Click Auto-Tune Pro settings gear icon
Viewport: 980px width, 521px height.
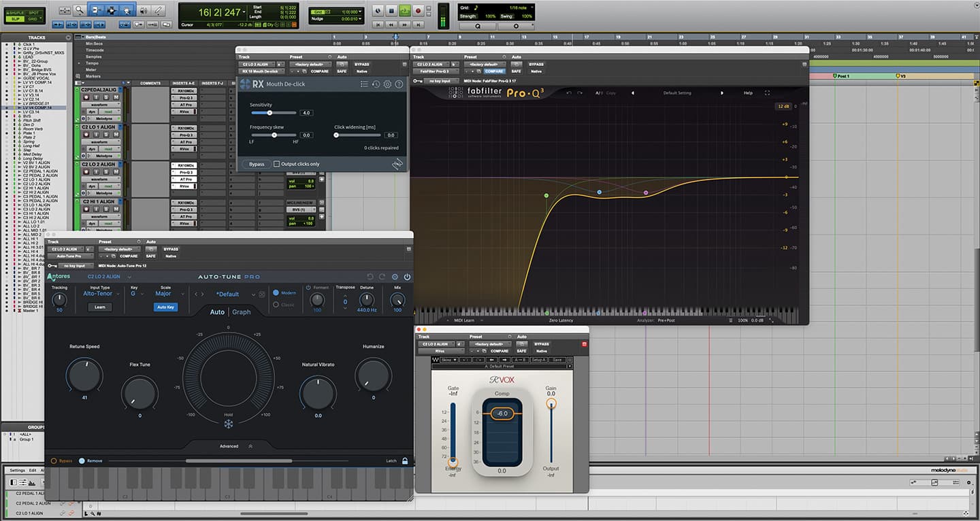[x=395, y=277]
